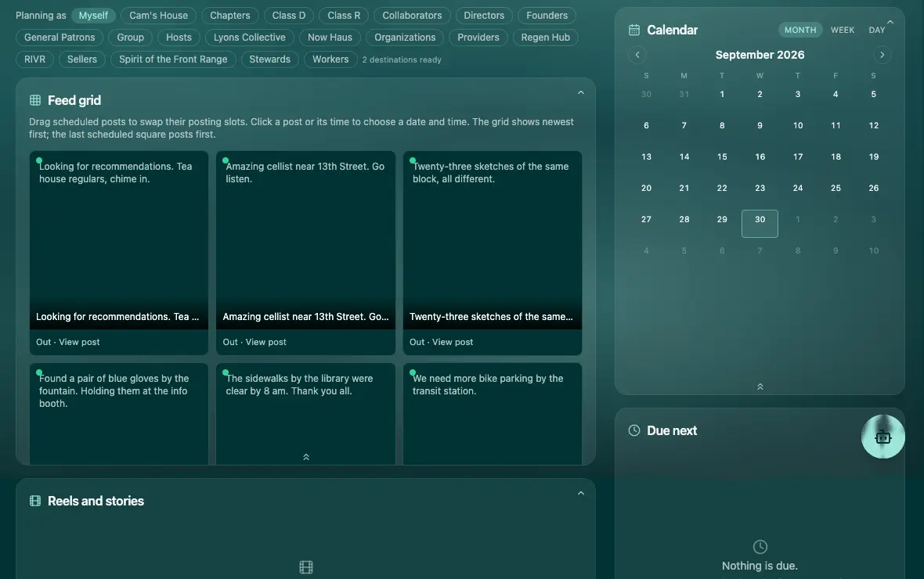Switch calendar to WEEK view
Image resolution: width=924 pixels, height=579 pixels.
point(842,30)
